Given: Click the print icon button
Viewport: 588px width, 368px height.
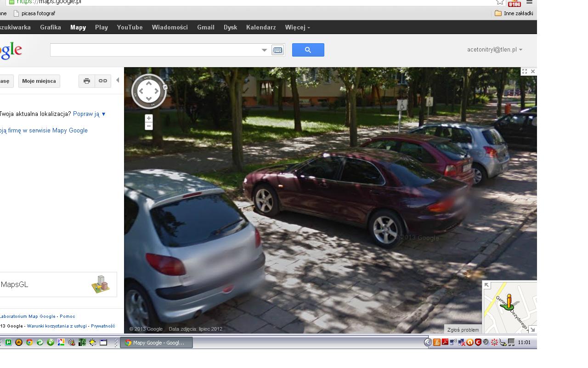Looking at the screenshot, I should tap(86, 81).
